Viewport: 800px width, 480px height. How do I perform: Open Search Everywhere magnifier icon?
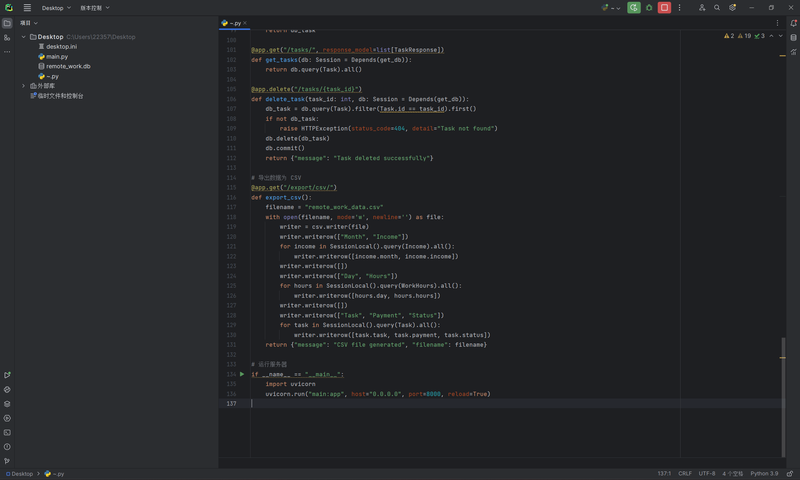pos(717,8)
